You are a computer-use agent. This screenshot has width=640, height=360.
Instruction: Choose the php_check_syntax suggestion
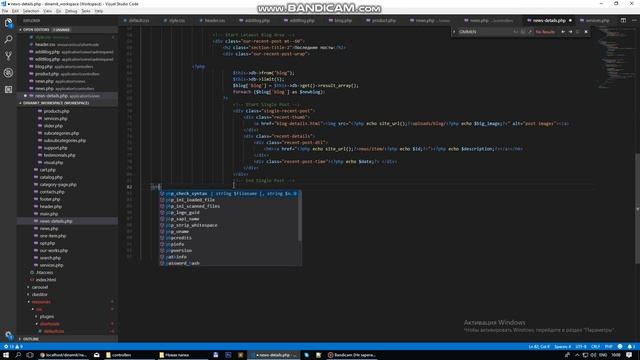click(230, 194)
